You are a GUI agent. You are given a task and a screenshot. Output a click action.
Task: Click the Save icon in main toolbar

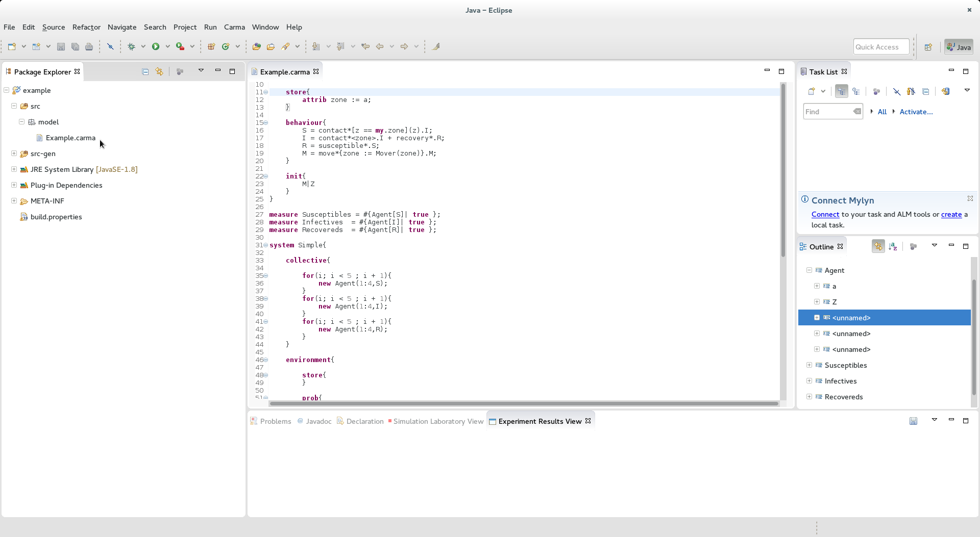61,46
